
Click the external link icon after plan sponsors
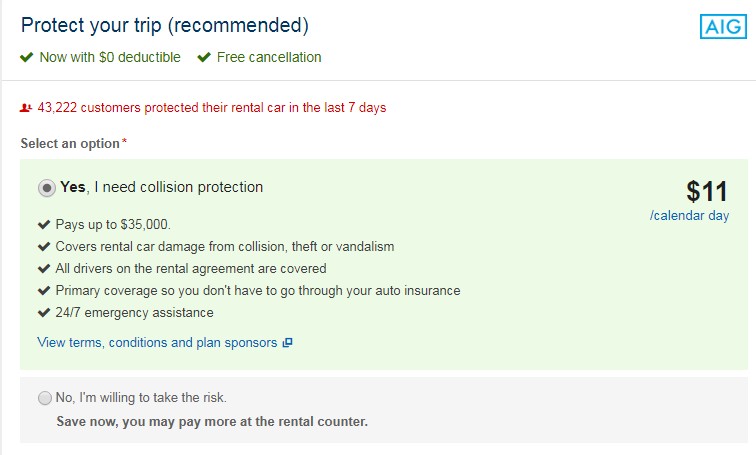pyautogui.click(x=287, y=343)
